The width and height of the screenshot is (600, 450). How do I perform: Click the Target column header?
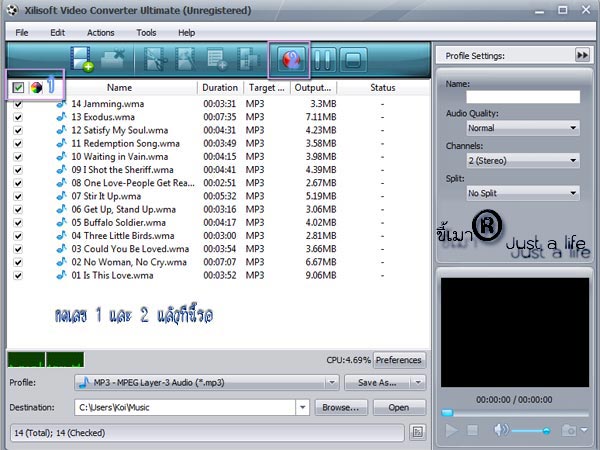point(267,88)
